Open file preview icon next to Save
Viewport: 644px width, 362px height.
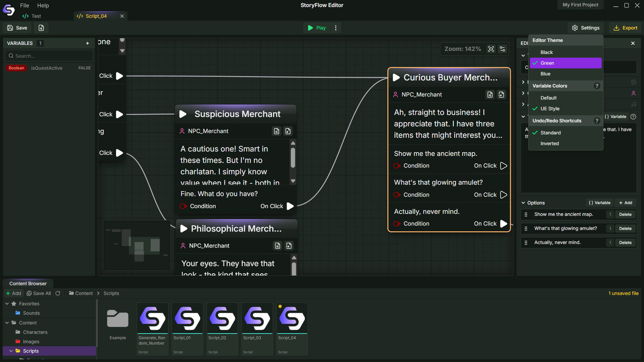pos(41,28)
